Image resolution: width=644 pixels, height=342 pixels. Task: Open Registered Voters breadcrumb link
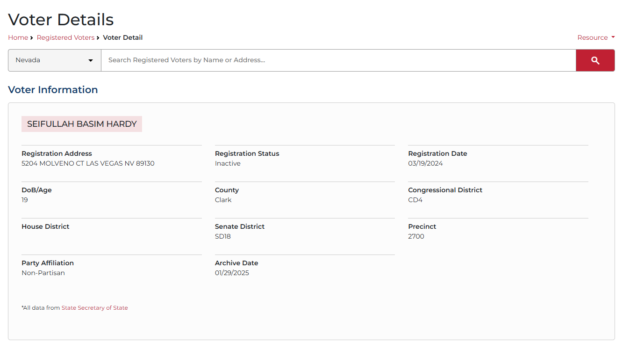click(x=65, y=37)
